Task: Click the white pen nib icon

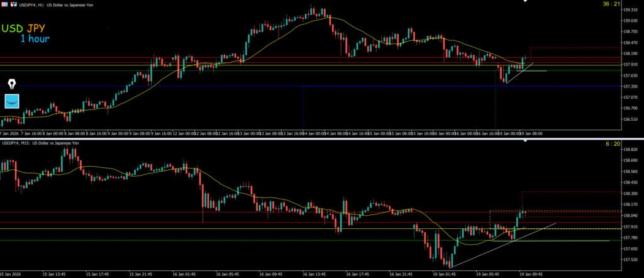Action: 13,84
